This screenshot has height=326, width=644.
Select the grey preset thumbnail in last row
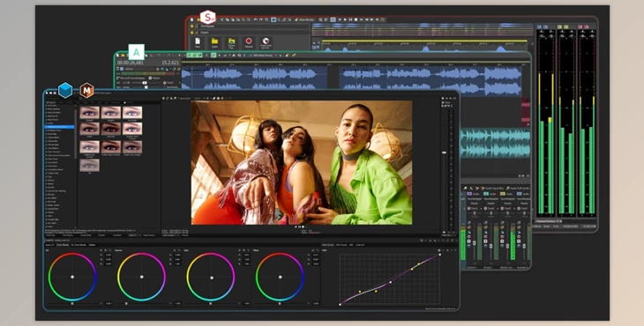click(89, 165)
